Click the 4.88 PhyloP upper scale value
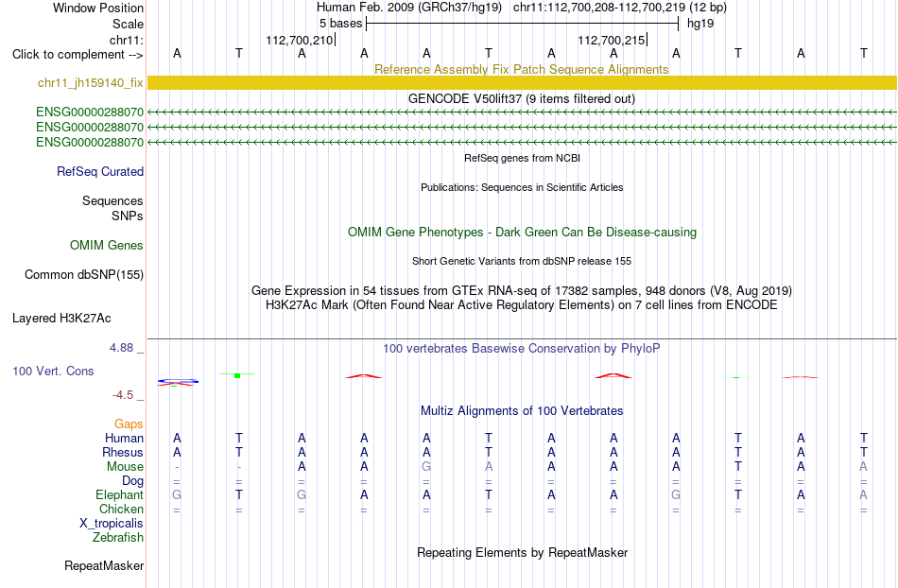Viewport: 898px width, 588px height. [121, 348]
